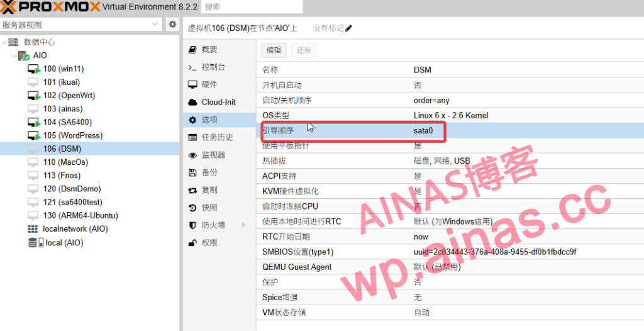Open the 硬件 hardware tab
The image size is (644, 331).
click(x=219, y=84)
